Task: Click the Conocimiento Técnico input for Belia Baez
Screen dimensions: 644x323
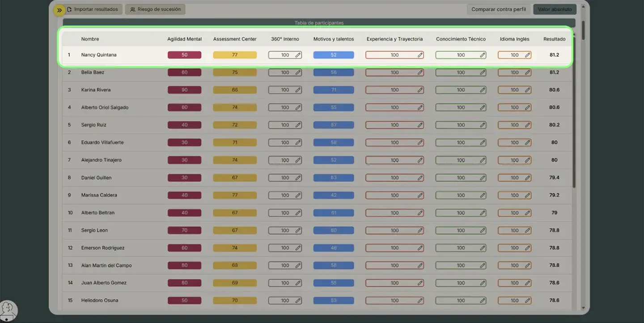Action: 461,72
